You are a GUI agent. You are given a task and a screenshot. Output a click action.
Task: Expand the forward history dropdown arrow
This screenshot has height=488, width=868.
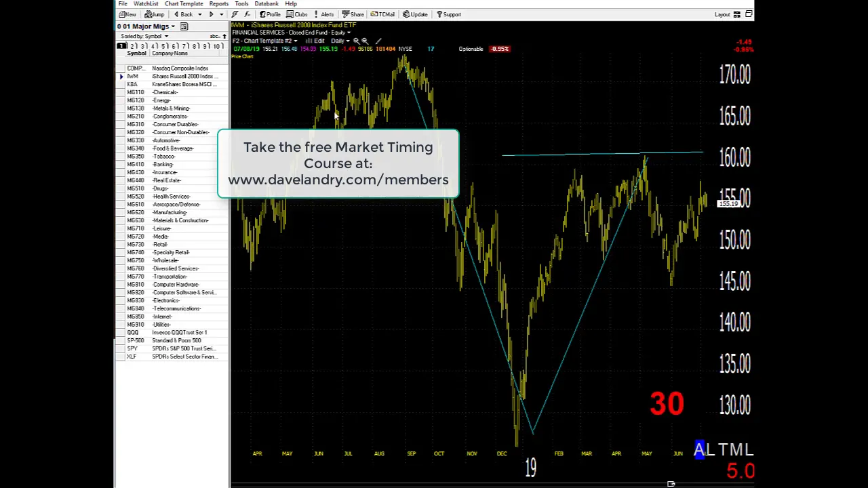(221, 14)
